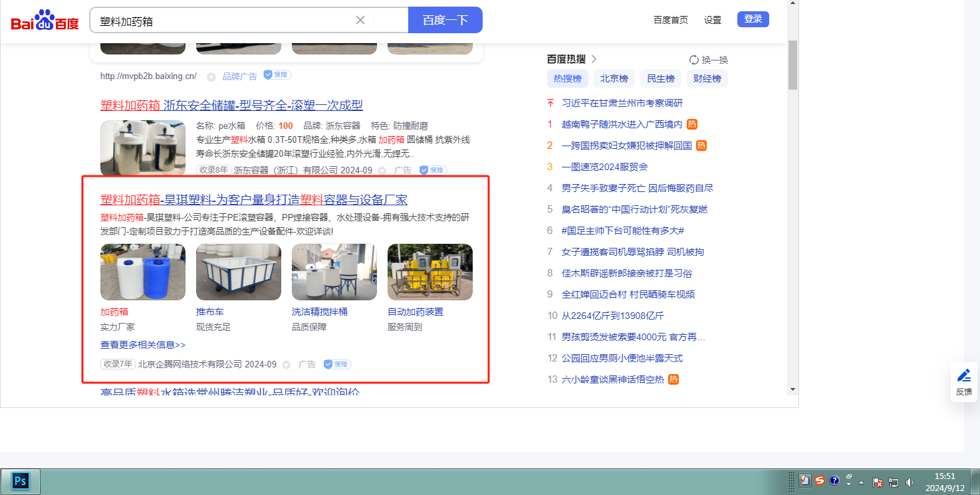The width and height of the screenshot is (980, 495).
Task: Open hot search 六小龄童谈黑神话悟空热
Action: 613,379
